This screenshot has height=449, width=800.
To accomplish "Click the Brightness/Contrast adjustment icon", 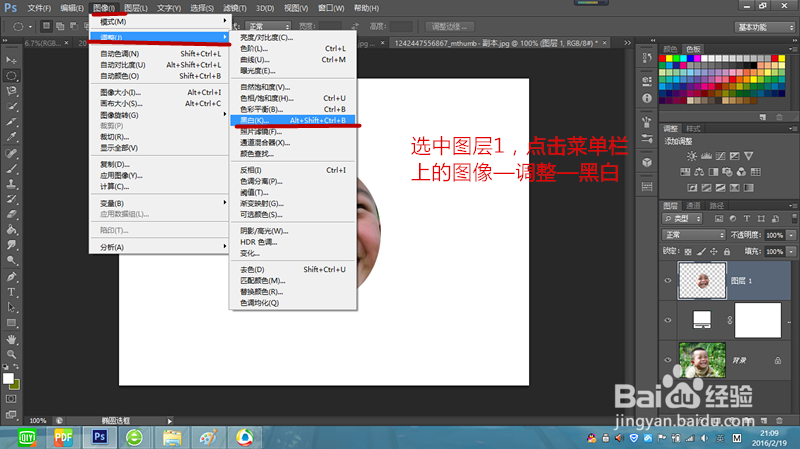I will coord(692,156).
